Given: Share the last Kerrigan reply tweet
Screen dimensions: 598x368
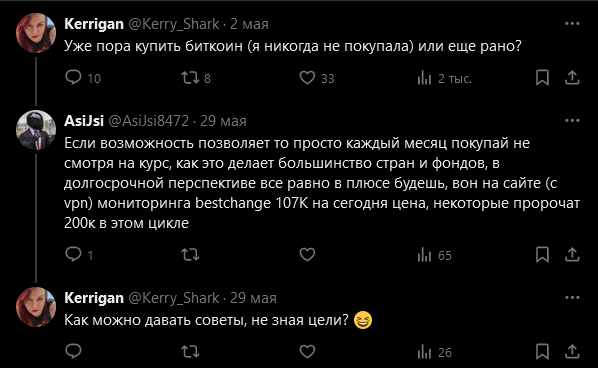Looking at the screenshot, I should (x=572, y=351).
